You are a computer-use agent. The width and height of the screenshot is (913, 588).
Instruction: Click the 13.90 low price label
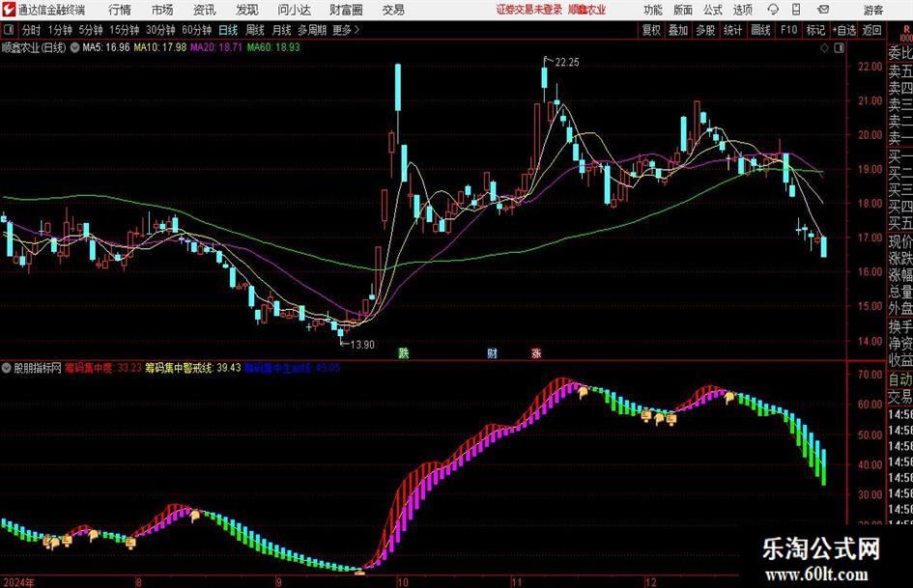[362, 345]
